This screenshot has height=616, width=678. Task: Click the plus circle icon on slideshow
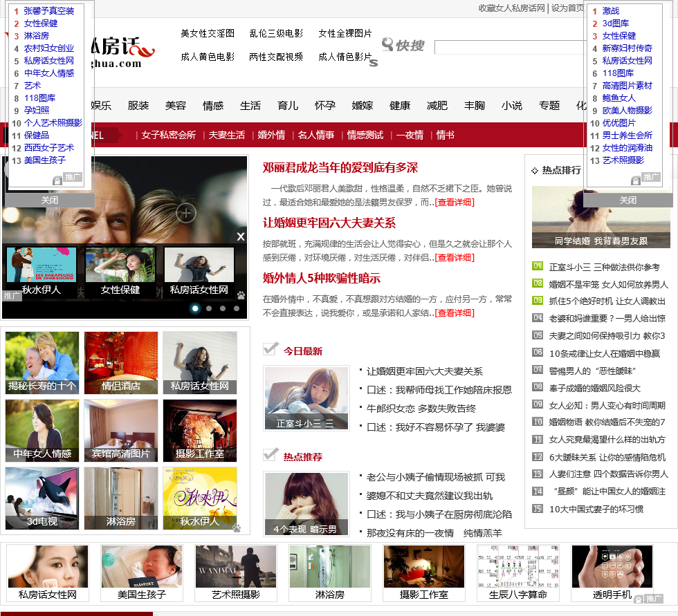[x=186, y=213]
